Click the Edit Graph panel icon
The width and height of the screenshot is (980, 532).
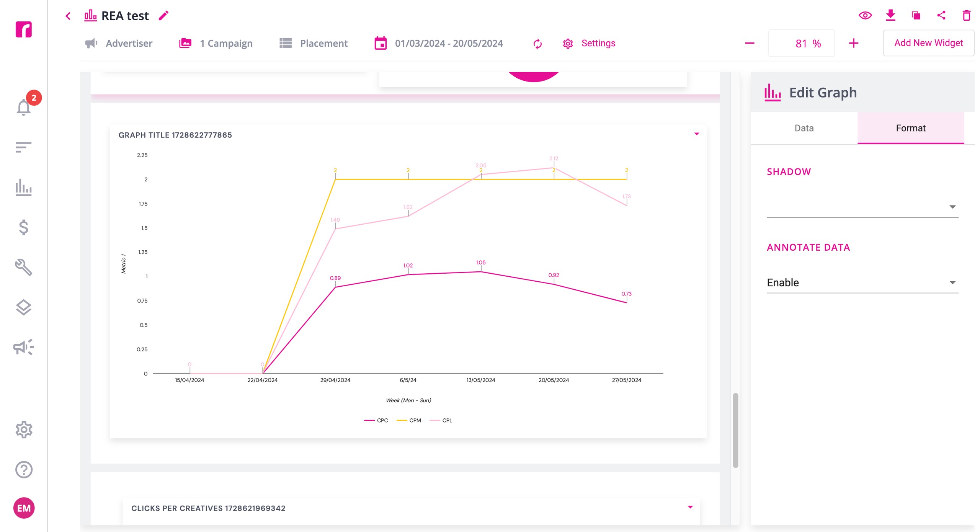pos(772,93)
